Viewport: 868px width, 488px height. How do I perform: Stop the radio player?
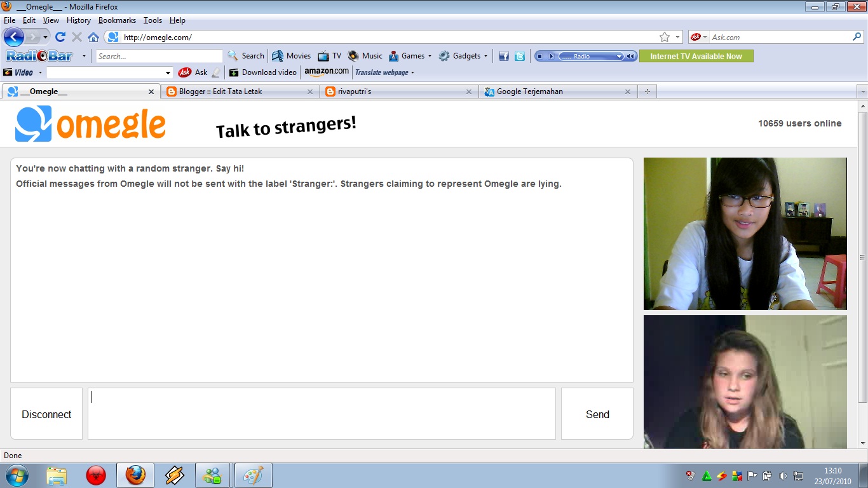coord(539,56)
